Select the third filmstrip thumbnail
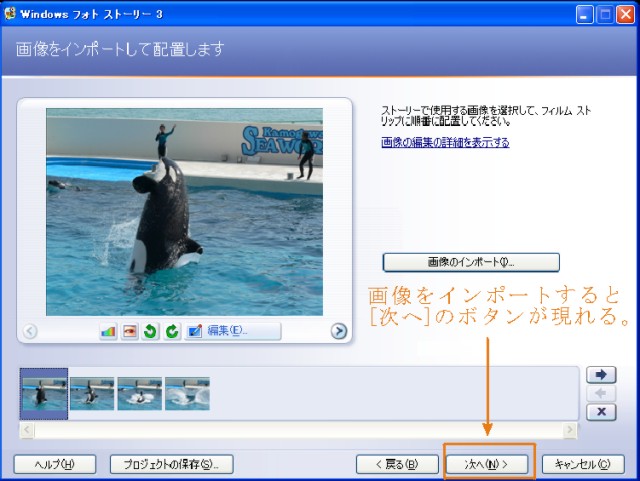 tap(140, 394)
